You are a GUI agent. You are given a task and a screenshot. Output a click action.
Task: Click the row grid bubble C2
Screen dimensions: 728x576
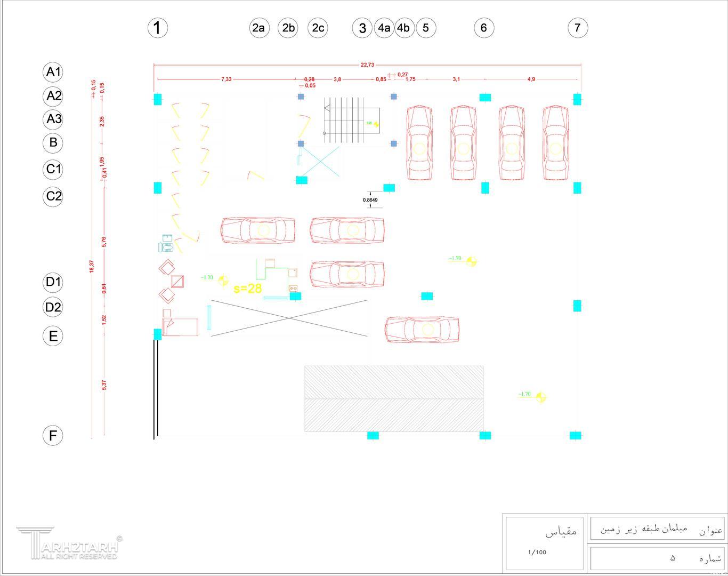coord(53,196)
